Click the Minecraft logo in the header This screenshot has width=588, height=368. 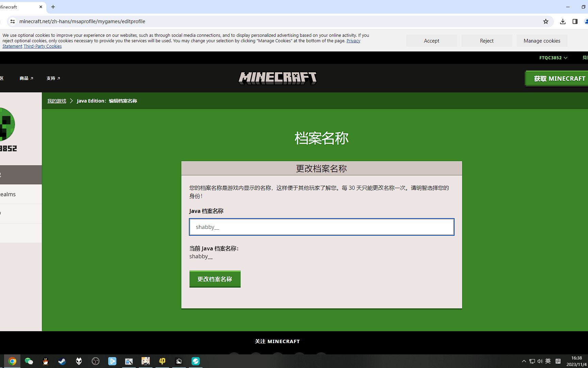[x=277, y=78]
